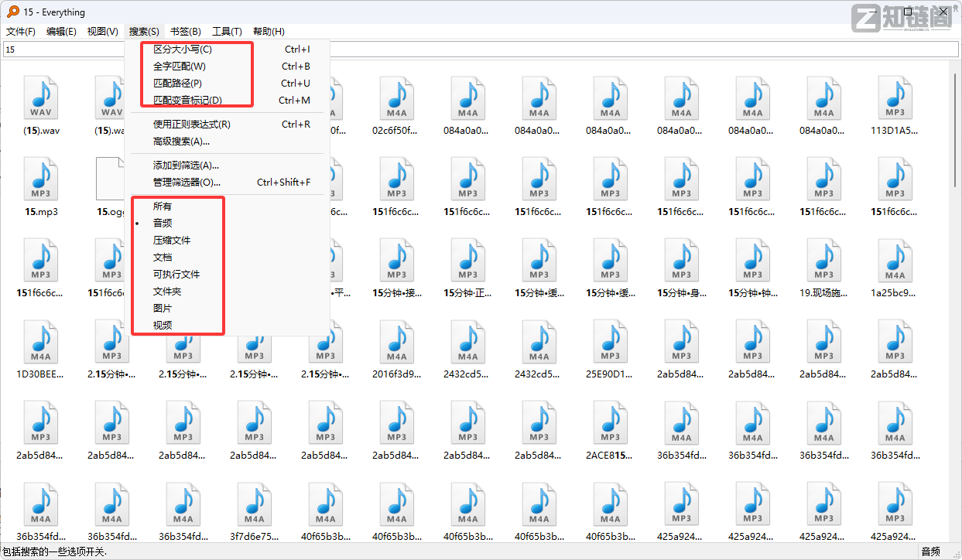
Task: Toggle 区分大小写 case matching option
Action: coord(183,50)
